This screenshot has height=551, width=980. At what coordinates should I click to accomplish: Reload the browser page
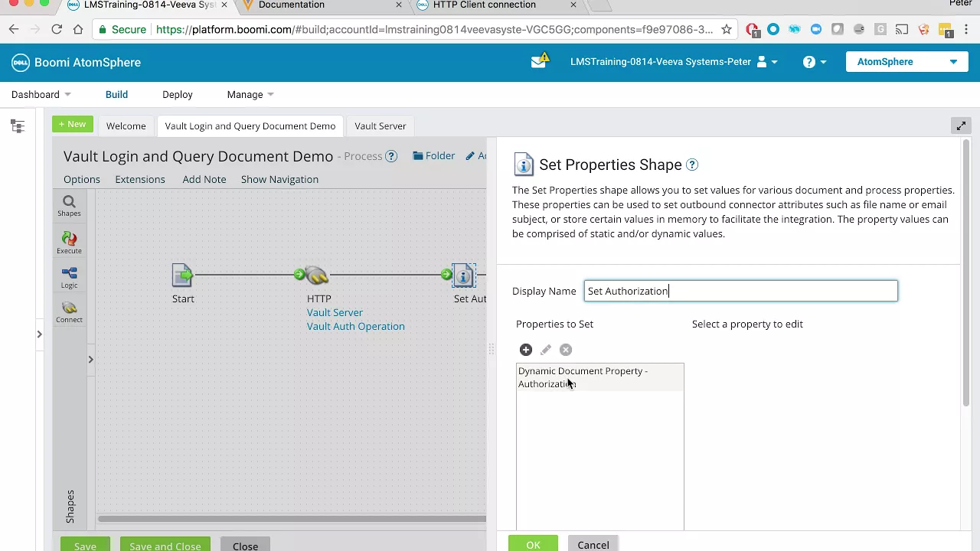(57, 29)
